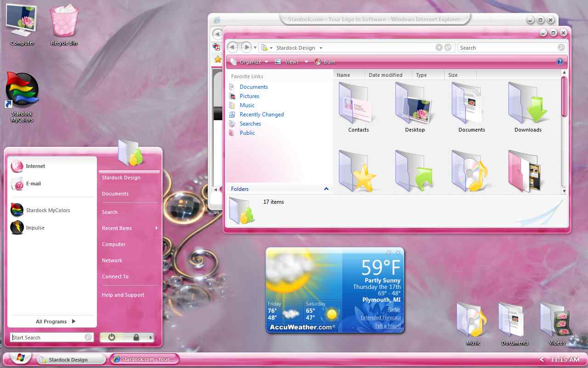Open Internet from Start menu

coord(28,166)
